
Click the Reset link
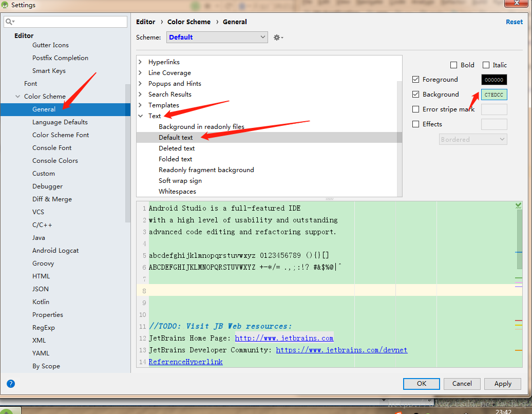click(514, 22)
